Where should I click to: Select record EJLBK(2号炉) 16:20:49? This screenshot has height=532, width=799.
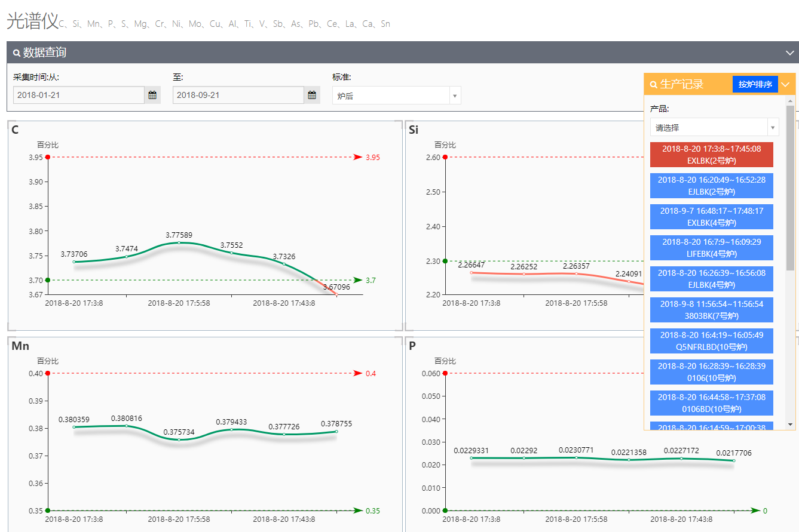click(x=712, y=186)
